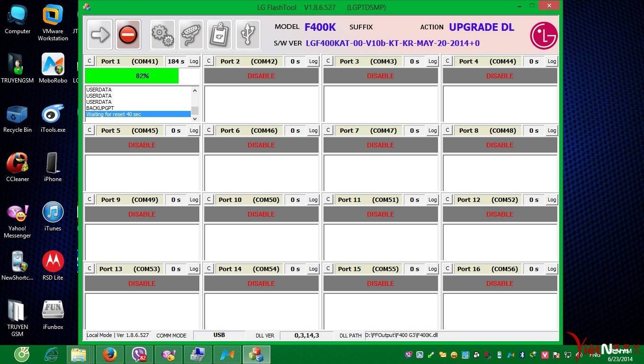Click the C button for Port 13
644x364 pixels.
tap(89, 269)
